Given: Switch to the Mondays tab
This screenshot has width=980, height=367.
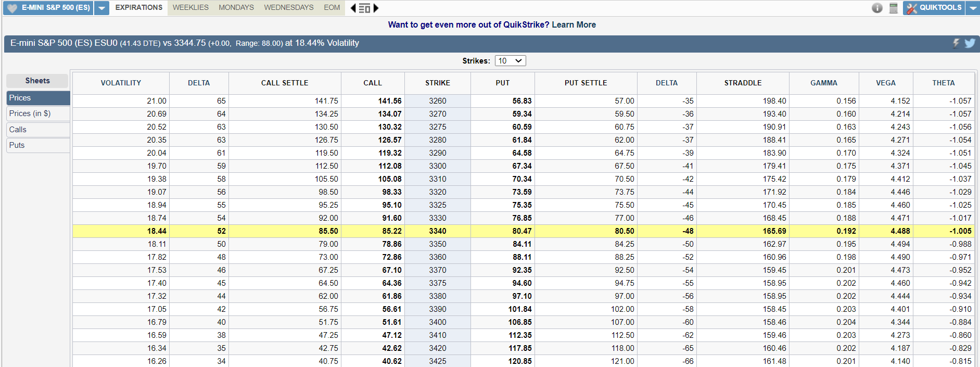Looking at the screenshot, I should [x=236, y=8].
